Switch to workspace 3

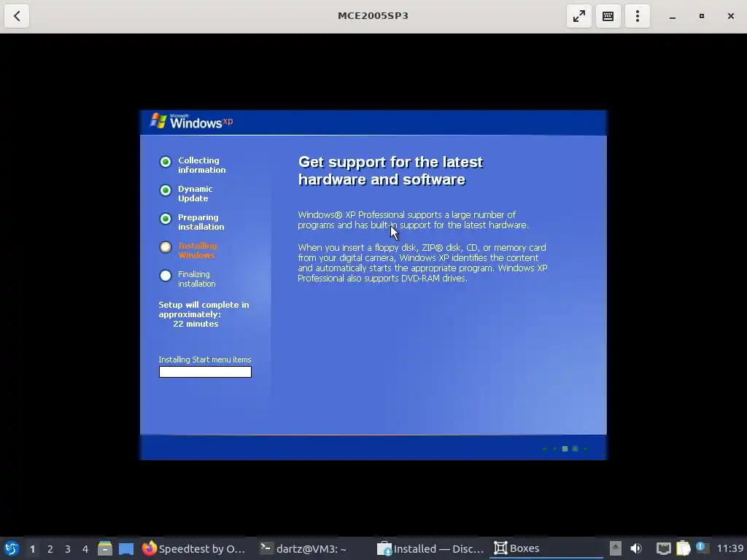(x=68, y=549)
